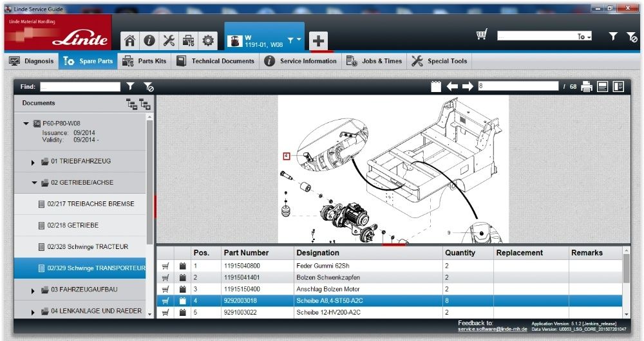Expand all document tree nodes icon
This screenshot has width=644, height=341.
click(145, 104)
